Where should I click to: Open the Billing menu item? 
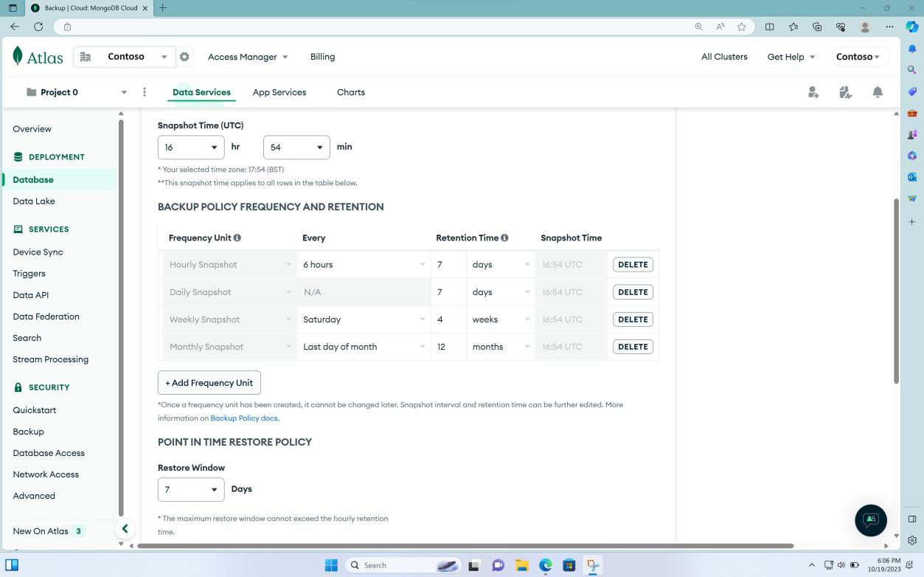(x=322, y=56)
